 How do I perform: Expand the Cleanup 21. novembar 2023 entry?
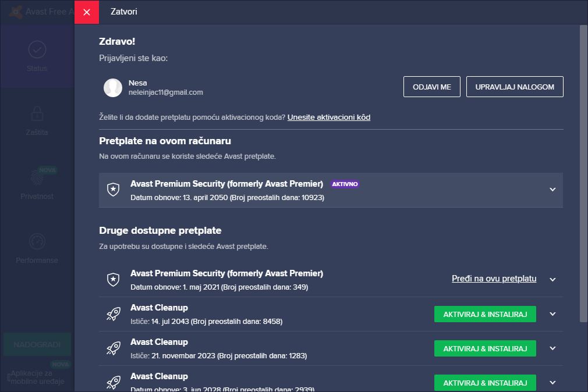click(552, 348)
